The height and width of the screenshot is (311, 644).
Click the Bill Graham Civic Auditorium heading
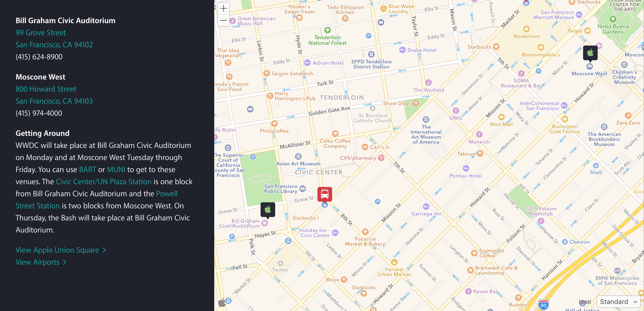pyautogui.click(x=65, y=21)
